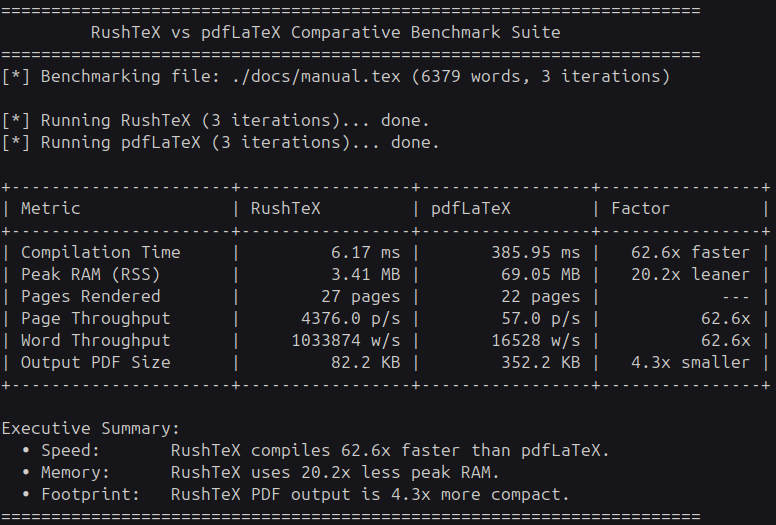The width and height of the screenshot is (776, 525).
Task: Click the Output PDF Size row label
Action: coord(96,363)
